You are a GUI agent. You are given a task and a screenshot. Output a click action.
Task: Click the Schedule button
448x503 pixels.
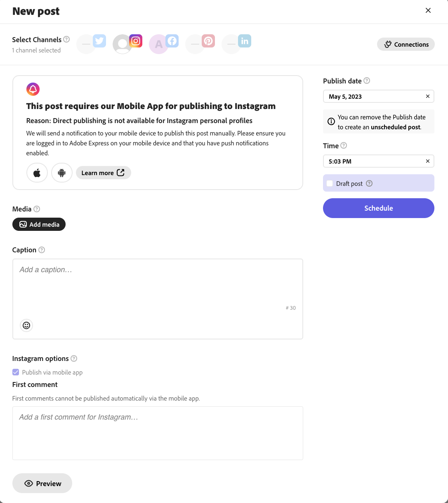coord(378,208)
